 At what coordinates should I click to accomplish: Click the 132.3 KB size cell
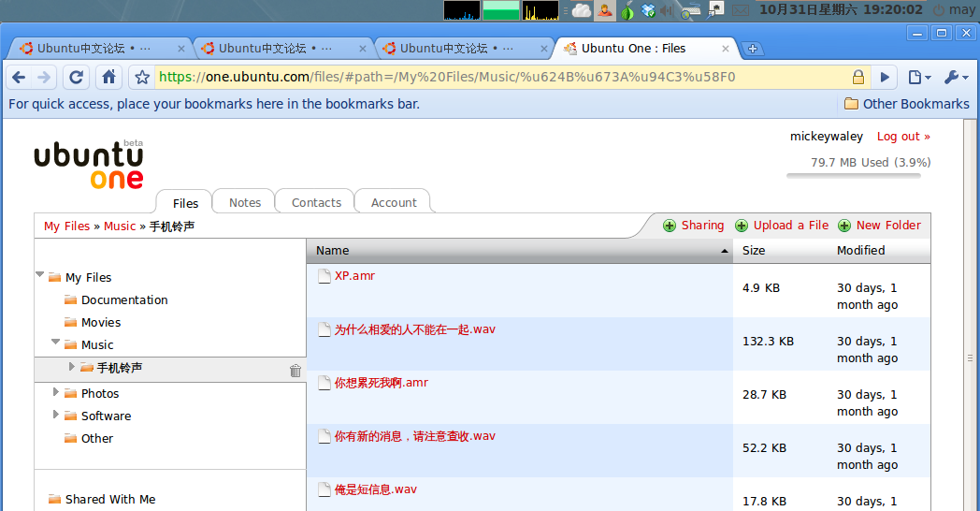click(768, 342)
